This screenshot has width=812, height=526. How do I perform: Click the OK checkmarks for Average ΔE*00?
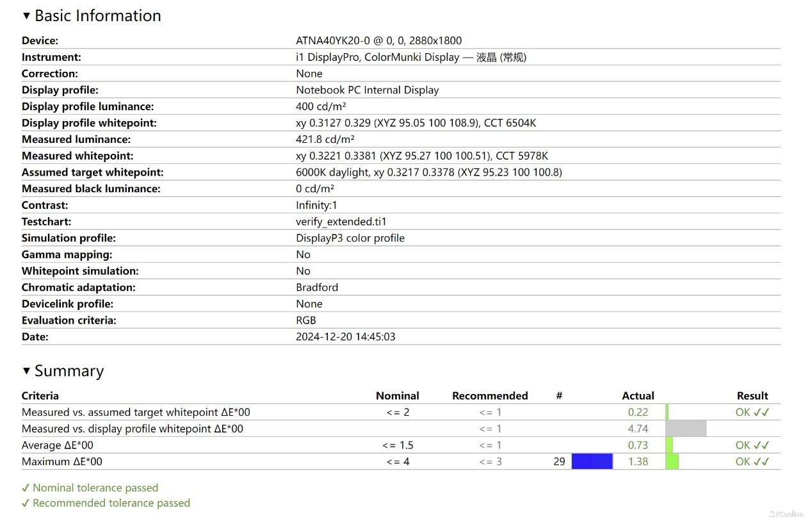(x=752, y=445)
